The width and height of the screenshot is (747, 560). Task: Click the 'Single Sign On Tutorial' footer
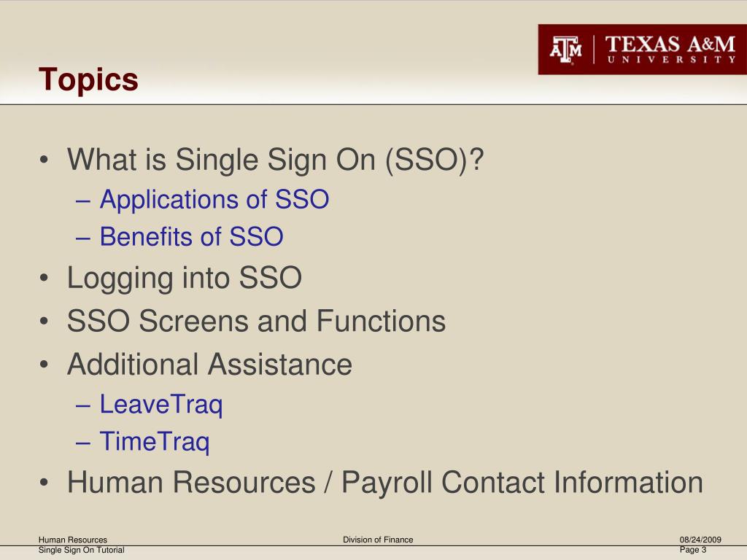[x=82, y=550]
